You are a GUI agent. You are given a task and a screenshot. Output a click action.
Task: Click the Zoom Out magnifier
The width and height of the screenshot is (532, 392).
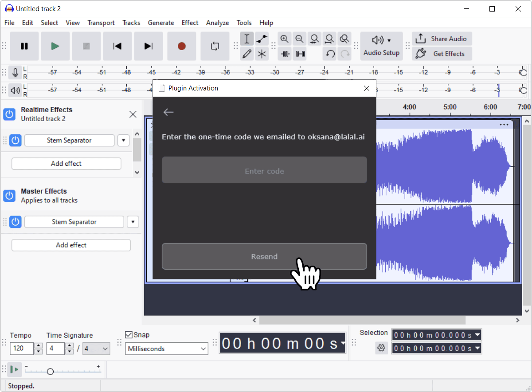pyautogui.click(x=300, y=39)
